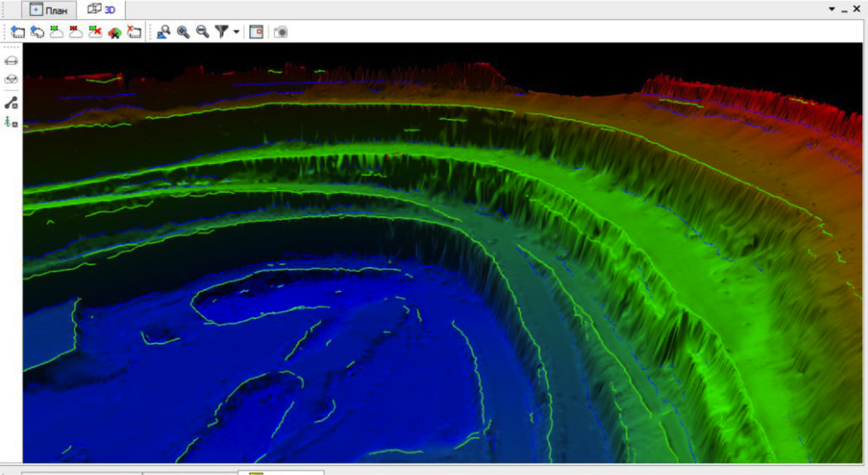This screenshot has width=868, height=475.
Task: Open the filter dropdown arrow
Action: (237, 33)
